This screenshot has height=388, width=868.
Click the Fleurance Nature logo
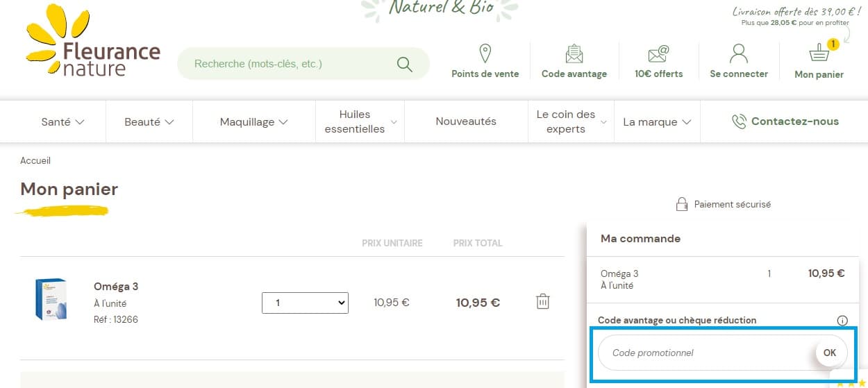click(x=92, y=41)
